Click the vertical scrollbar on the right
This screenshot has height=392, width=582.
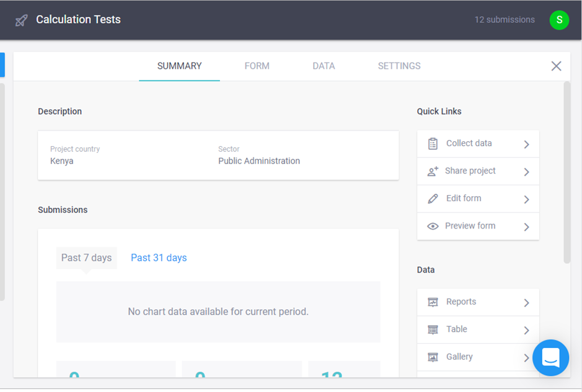[567, 173]
